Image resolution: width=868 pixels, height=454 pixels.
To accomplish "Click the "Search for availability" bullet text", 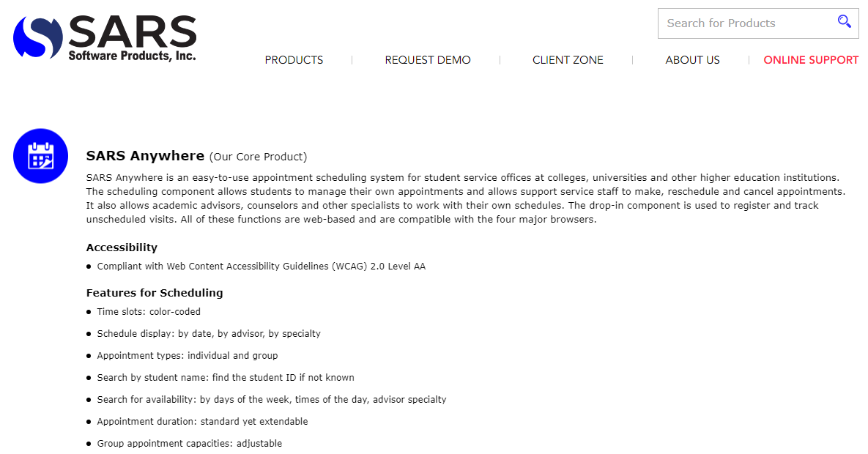I will coord(272,400).
